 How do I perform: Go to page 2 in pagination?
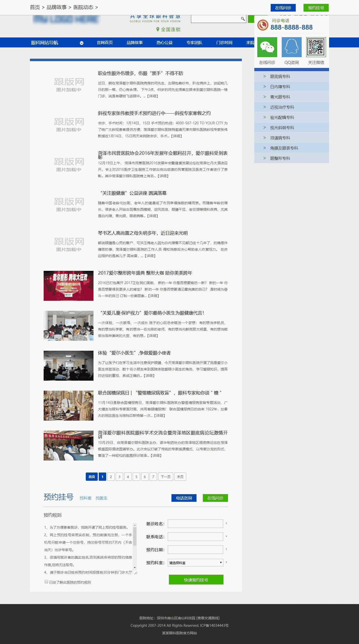tap(111, 477)
